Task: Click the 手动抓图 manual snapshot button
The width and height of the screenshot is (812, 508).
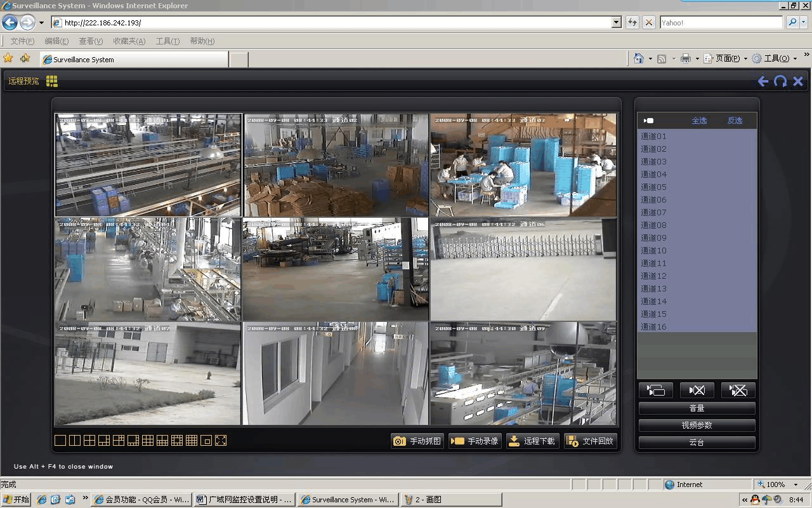Action: (417, 441)
